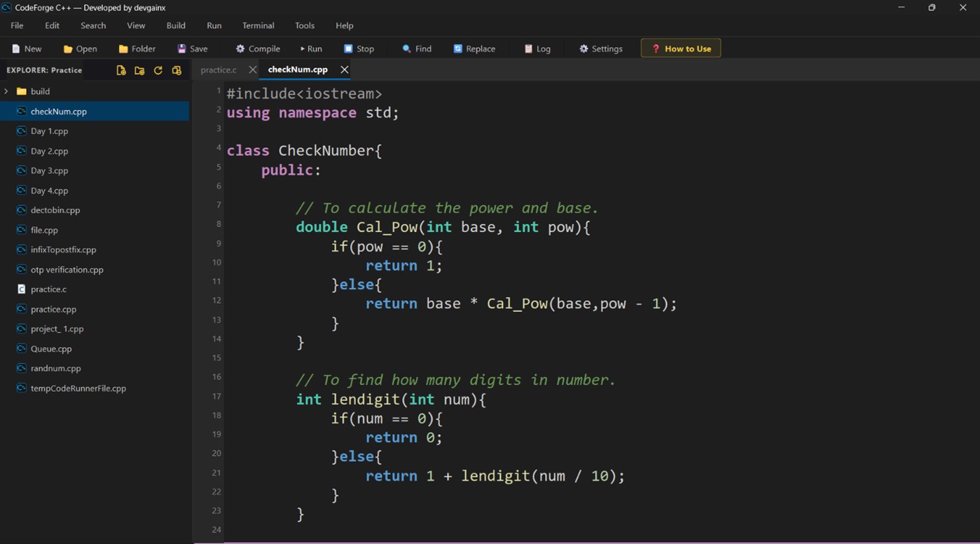This screenshot has width=980, height=544.
Task: Collapse all folders in Explorer
Action: (x=177, y=70)
